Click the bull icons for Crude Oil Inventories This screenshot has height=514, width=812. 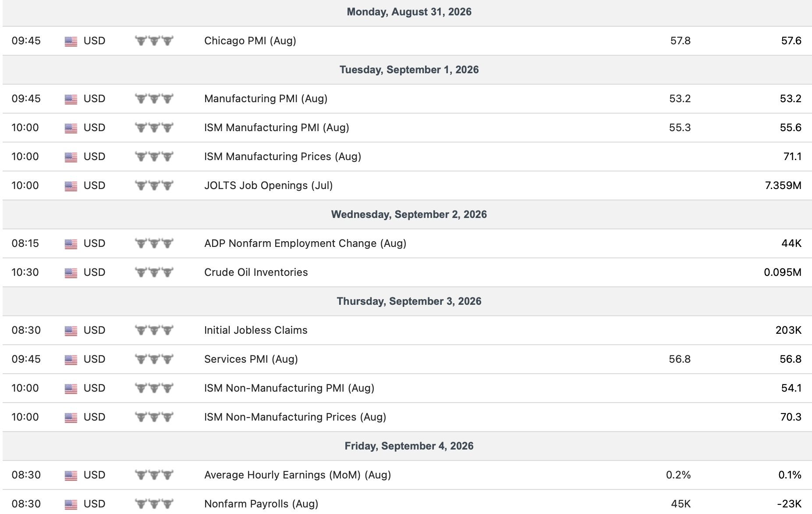(154, 272)
